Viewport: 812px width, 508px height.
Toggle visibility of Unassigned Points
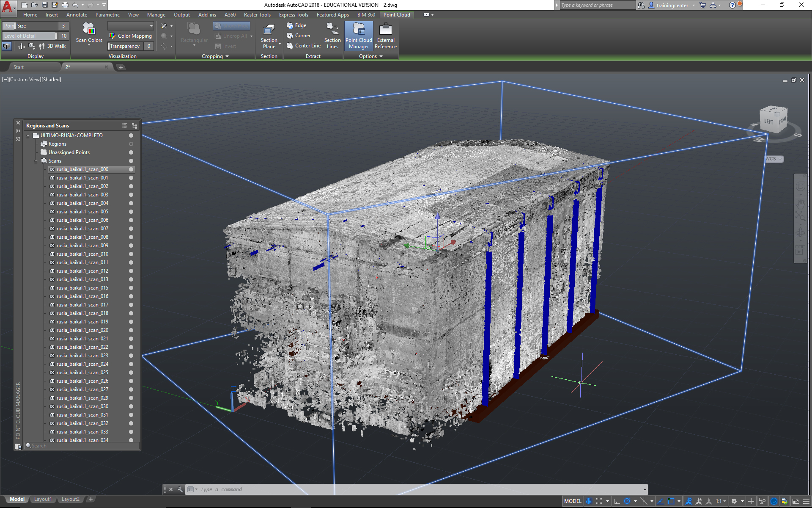(x=131, y=152)
